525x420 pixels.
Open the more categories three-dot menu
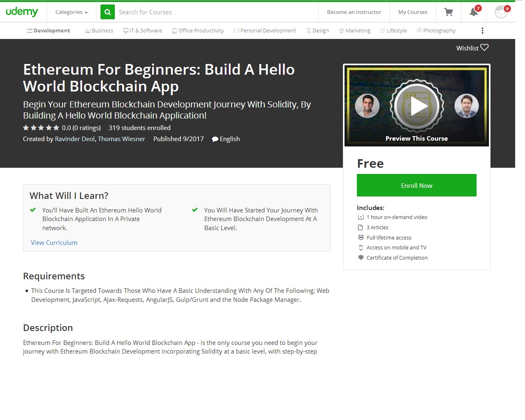click(x=482, y=31)
